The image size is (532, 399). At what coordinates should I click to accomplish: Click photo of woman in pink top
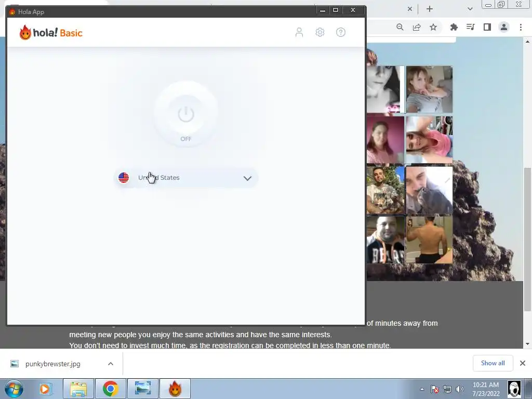pos(429,140)
